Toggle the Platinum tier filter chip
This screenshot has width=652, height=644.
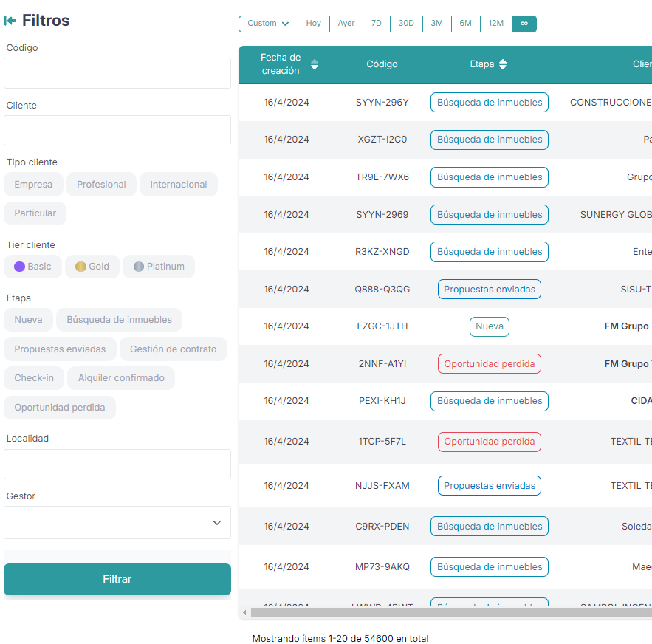point(159,267)
